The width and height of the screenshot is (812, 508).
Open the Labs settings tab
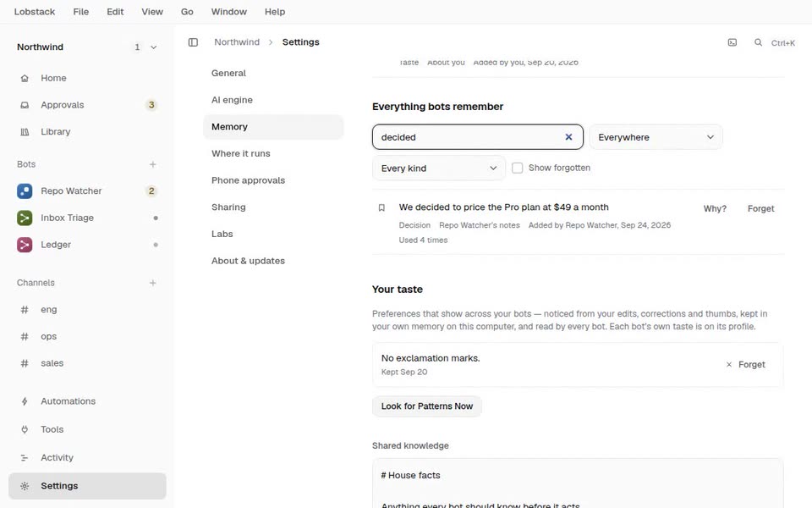273,235
